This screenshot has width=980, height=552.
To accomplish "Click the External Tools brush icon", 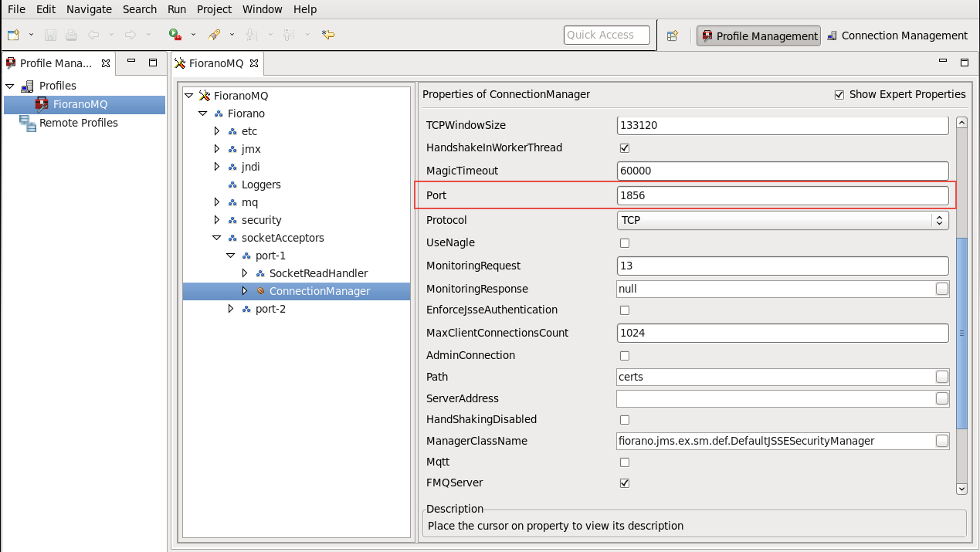I will 214,35.
